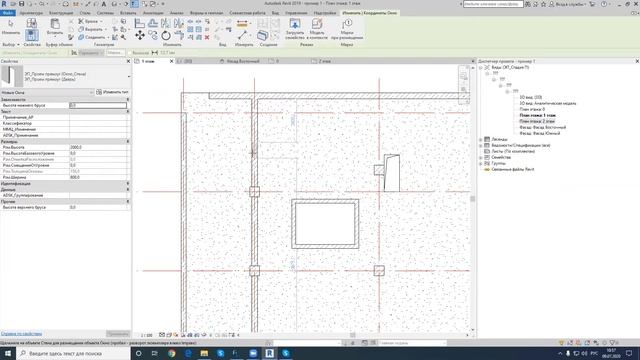The width and height of the screenshot is (640, 360).
Task: Click the Align tool icon
Action: [140, 23]
